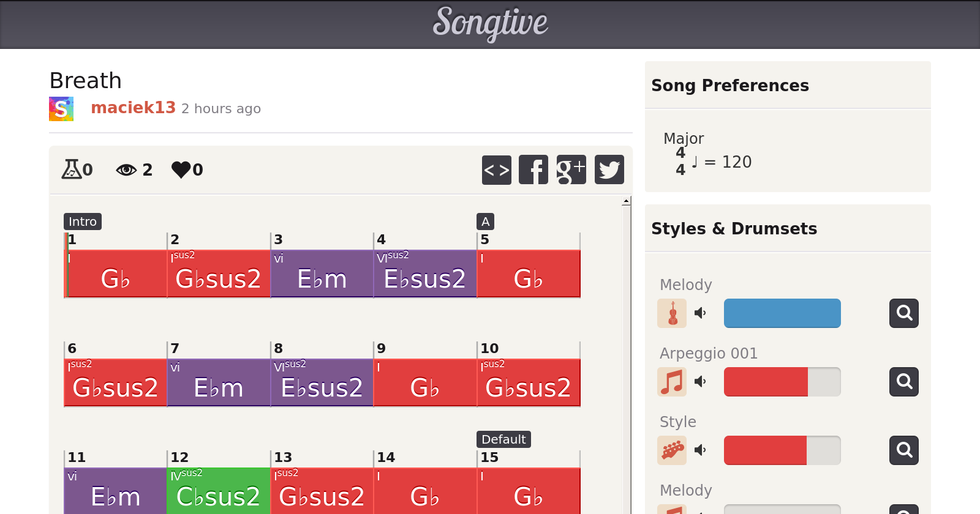Click the Arpeggio 001 music note icon
This screenshot has height=514, width=980.
[672, 382]
